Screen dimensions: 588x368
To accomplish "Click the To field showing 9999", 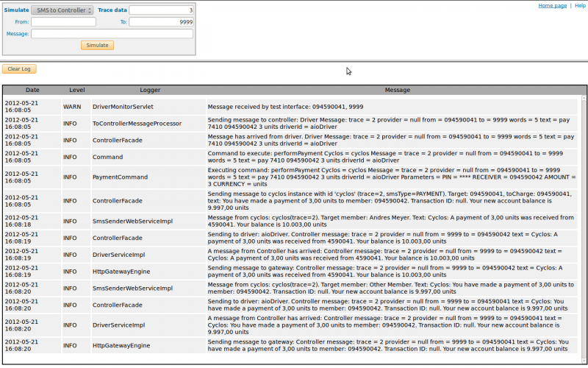I will coord(161,22).
